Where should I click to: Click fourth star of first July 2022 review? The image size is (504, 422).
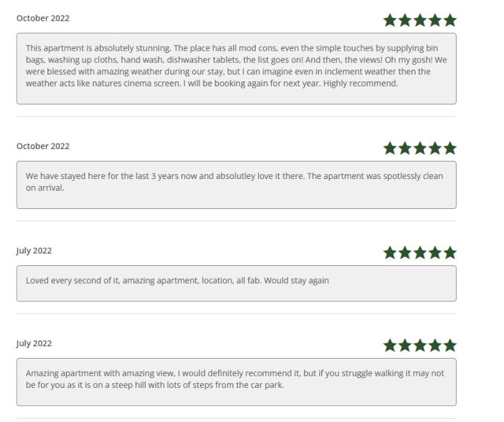(x=435, y=253)
